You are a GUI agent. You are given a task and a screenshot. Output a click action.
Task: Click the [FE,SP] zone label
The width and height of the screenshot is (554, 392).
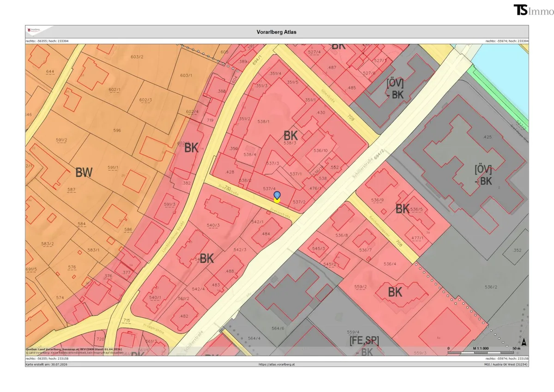click(x=364, y=341)
